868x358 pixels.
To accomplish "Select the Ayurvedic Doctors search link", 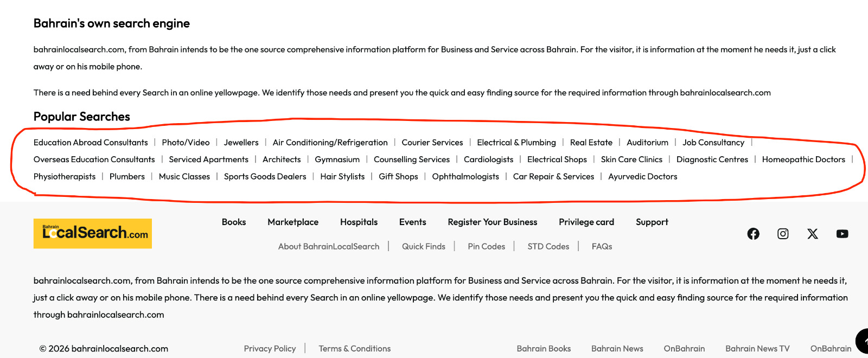I will point(643,177).
